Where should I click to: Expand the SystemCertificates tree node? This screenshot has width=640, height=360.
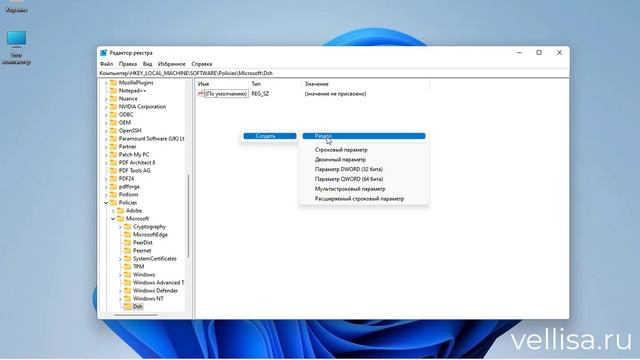pos(120,259)
